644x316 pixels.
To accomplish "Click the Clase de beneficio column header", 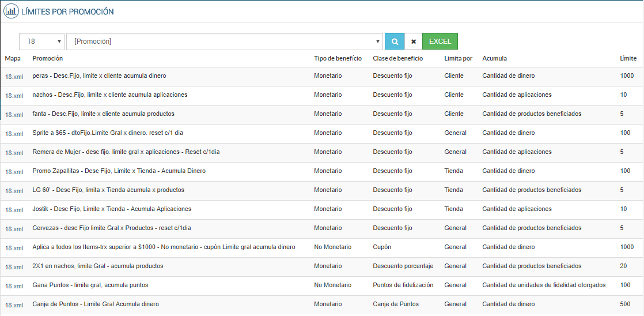I will (397, 58).
